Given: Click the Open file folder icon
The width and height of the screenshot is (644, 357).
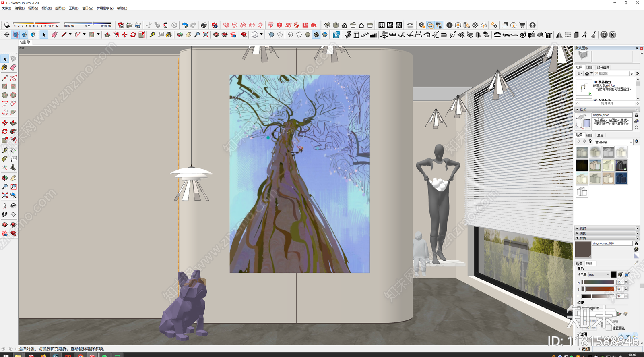Looking at the screenshot, I should [x=129, y=25].
